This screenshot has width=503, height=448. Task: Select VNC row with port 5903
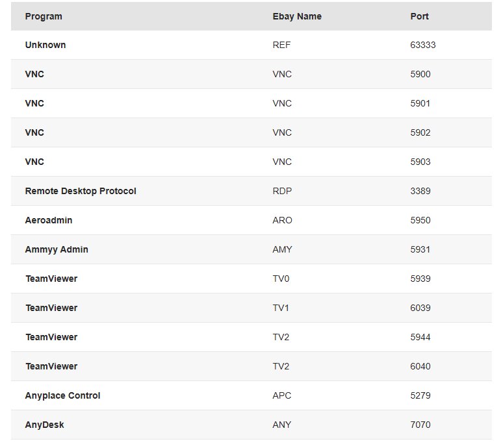click(251, 162)
